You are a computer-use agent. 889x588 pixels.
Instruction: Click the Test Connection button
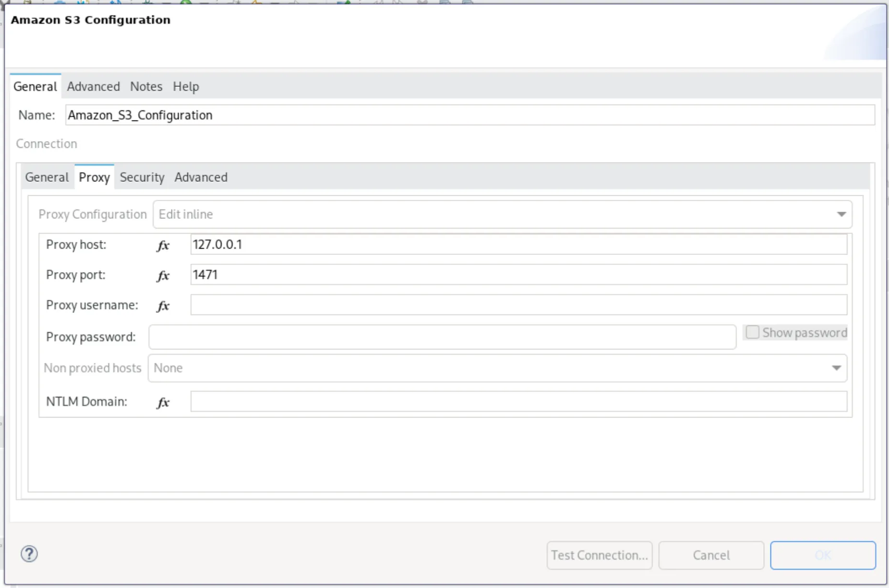599,555
